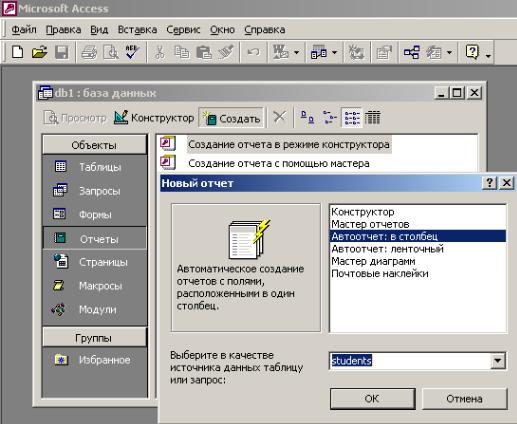The width and height of the screenshot is (517, 424).
Task: Expand the New Object dropdown arrow
Action: [x=449, y=52]
